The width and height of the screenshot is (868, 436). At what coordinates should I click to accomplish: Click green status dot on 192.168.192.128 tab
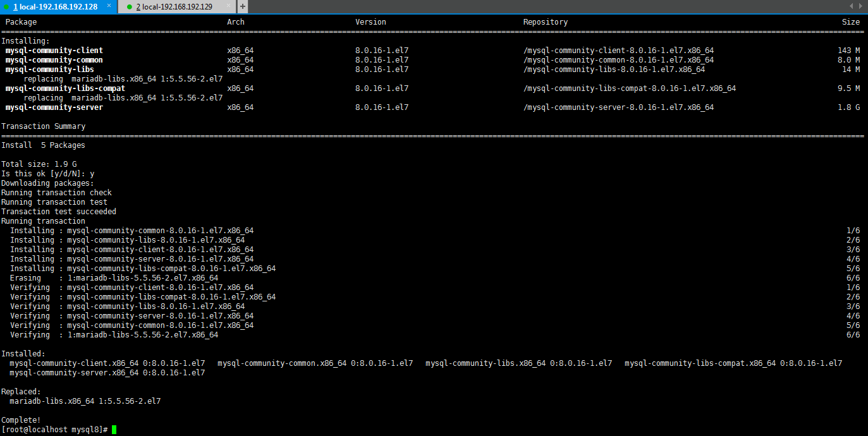pyautogui.click(x=6, y=6)
